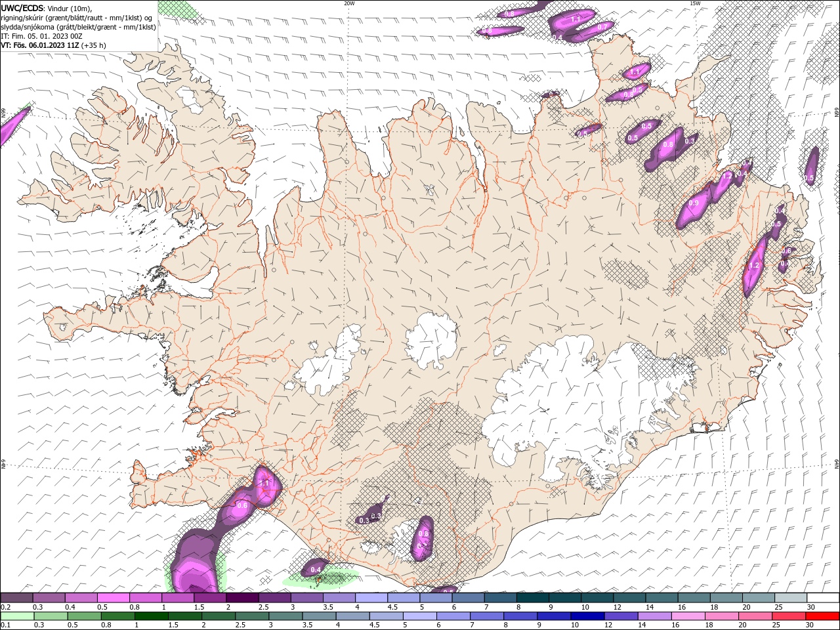840x630 pixels.
Task: Click the 20W longitude label
Action: [x=350, y=3]
